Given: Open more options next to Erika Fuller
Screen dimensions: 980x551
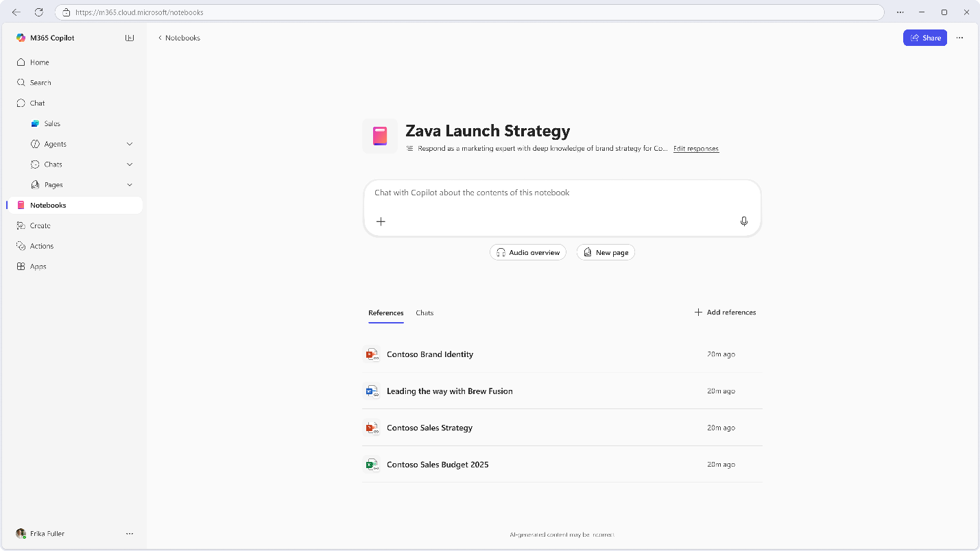Looking at the screenshot, I should (130, 533).
